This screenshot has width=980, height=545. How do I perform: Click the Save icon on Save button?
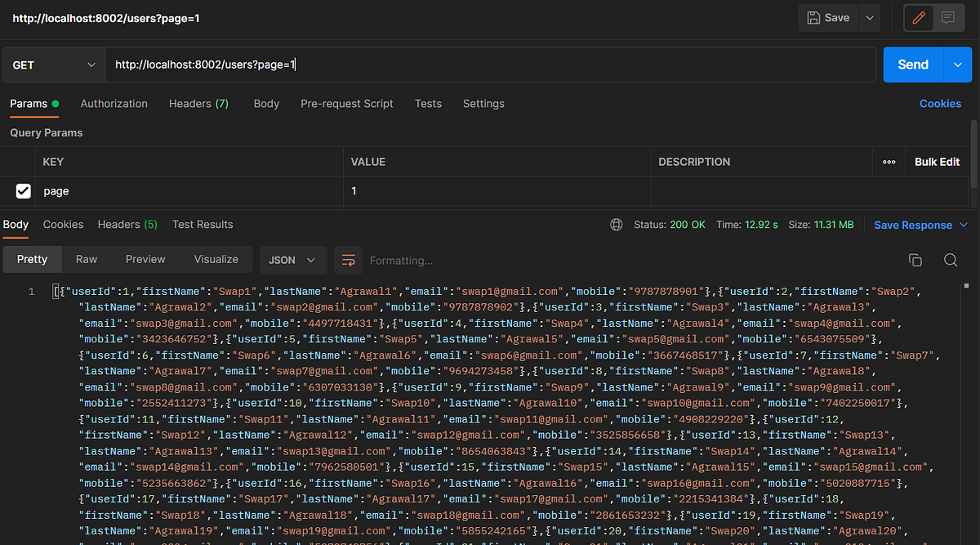pyautogui.click(x=815, y=17)
